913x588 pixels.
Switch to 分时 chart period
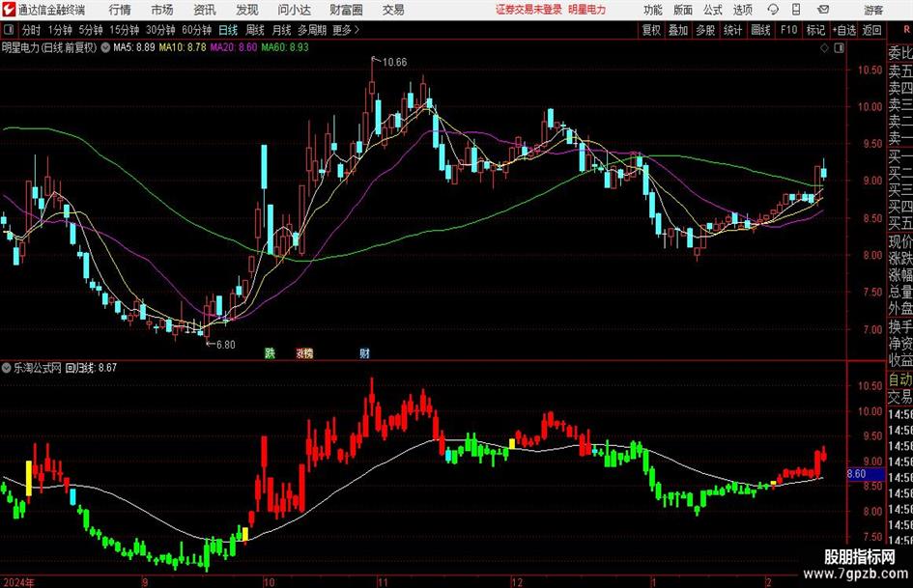[31, 30]
